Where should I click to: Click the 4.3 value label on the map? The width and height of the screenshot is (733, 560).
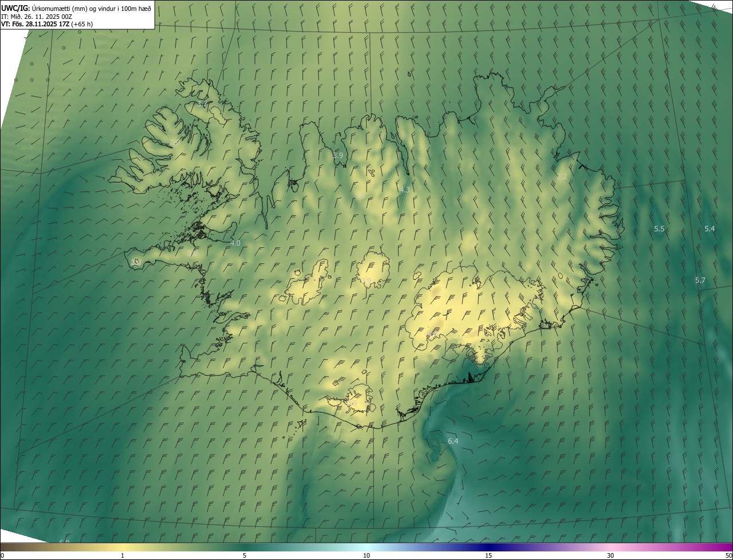tap(404, 190)
